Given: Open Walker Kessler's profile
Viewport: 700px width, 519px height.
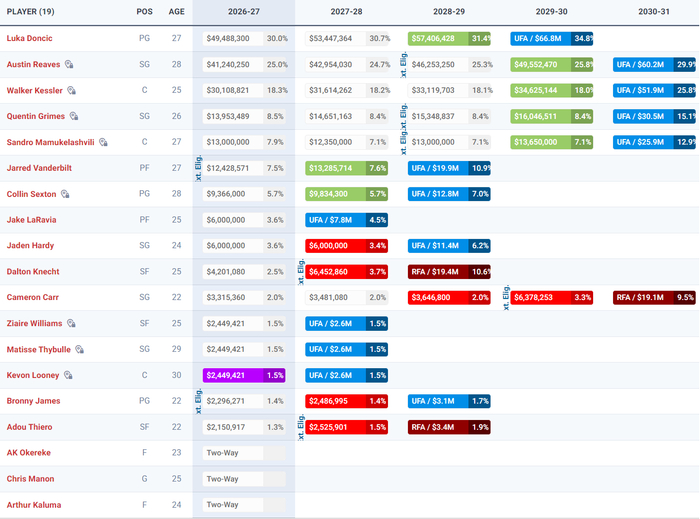Looking at the screenshot, I should [x=34, y=91].
